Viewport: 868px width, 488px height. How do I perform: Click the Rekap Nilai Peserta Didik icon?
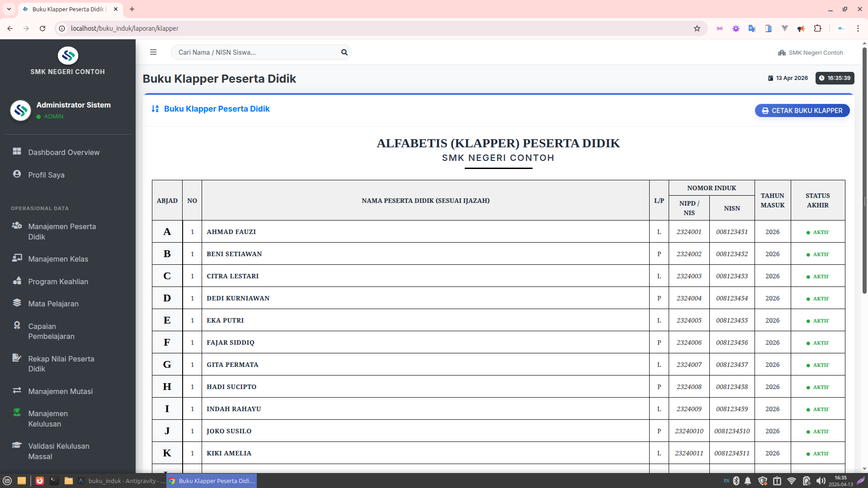coord(17,358)
